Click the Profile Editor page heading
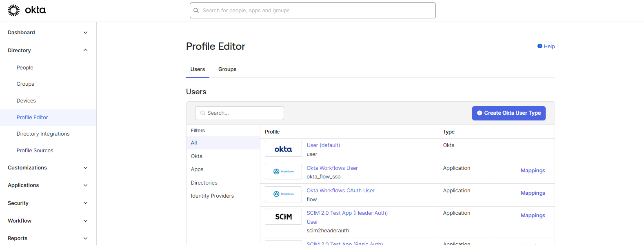Image resolution: width=644 pixels, height=245 pixels. pyautogui.click(x=215, y=47)
